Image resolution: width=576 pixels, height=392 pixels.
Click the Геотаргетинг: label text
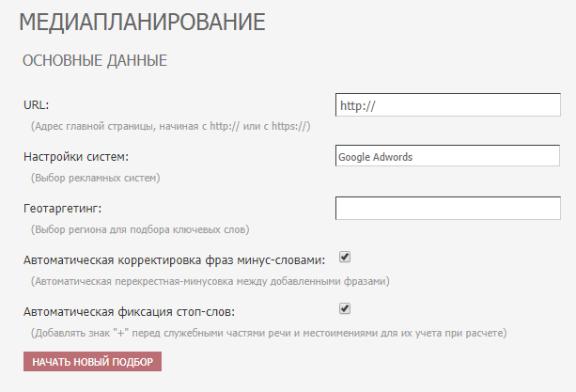click(x=62, y=209)
